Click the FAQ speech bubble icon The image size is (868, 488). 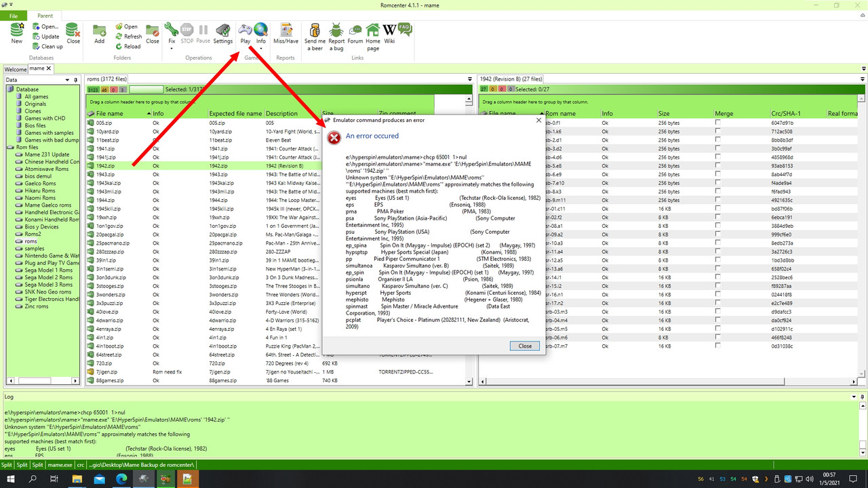click(x=405, y=28)
